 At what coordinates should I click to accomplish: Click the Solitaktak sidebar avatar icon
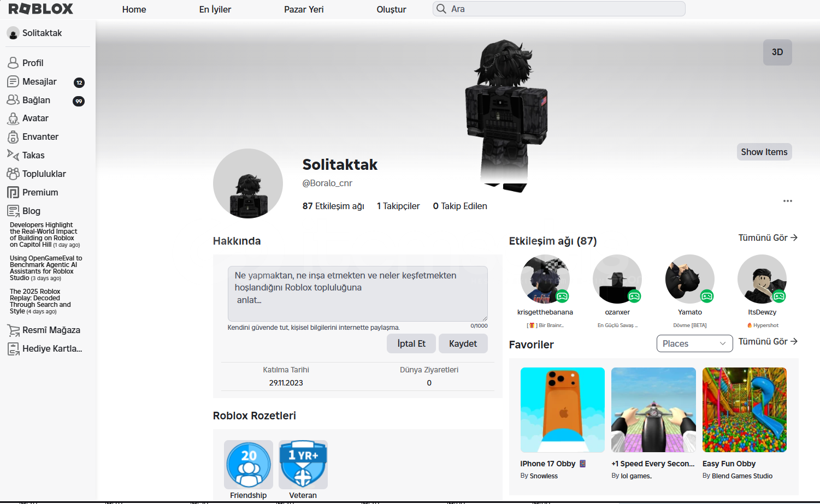[13, 33]
